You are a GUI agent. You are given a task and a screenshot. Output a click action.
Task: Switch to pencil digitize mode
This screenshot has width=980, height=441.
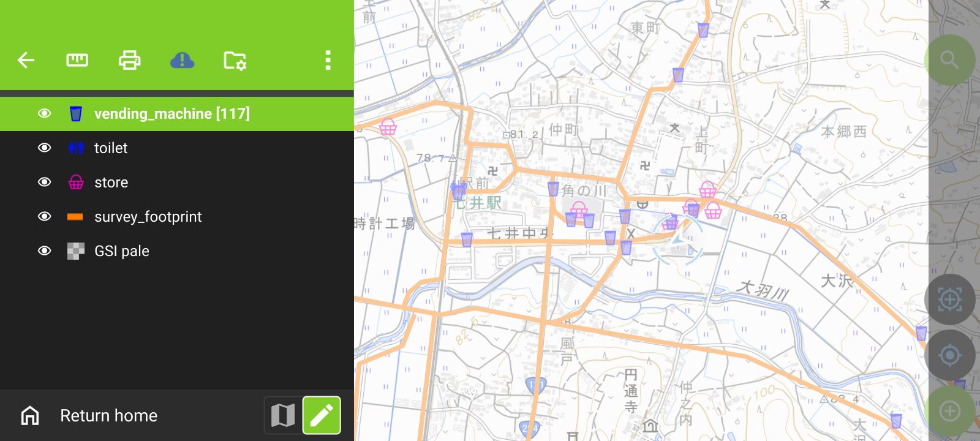click(322, 415)
